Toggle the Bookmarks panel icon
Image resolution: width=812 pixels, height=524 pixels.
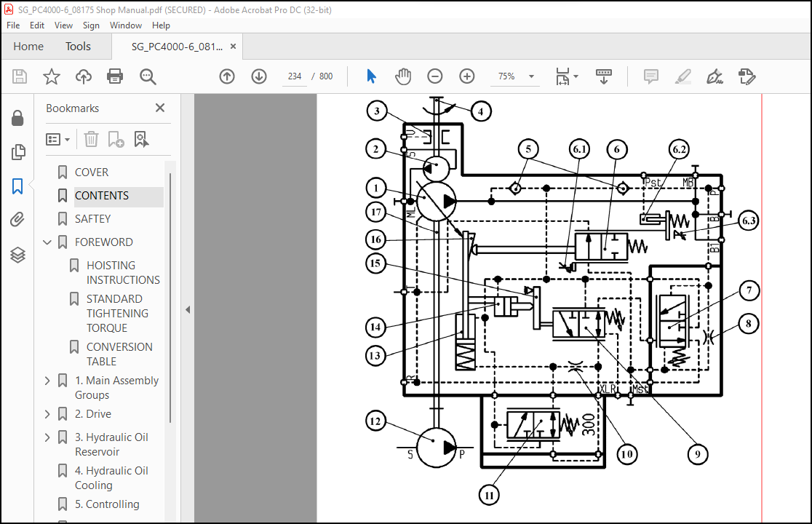tap(17, 186)
